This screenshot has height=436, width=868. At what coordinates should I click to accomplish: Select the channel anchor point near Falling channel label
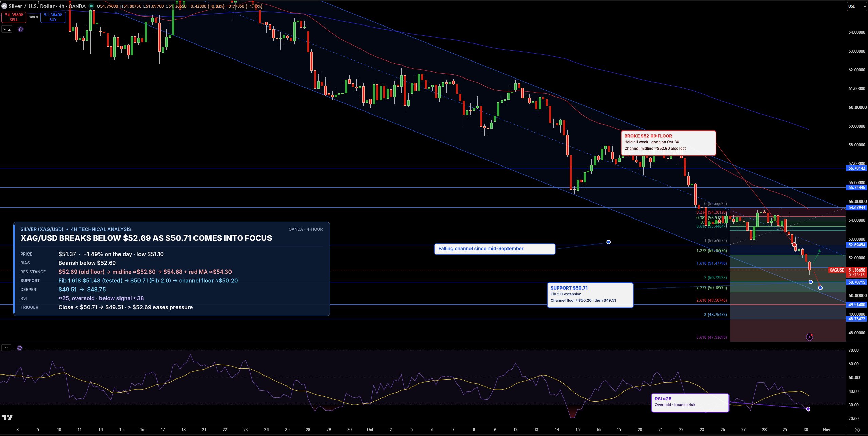pos(608,242)
